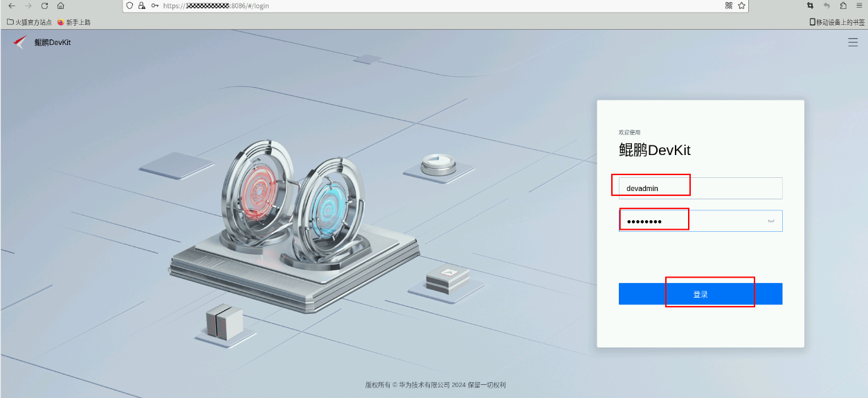This screenshot has width=868, height=398.
Task: Click the screenshot crop toolbar icon
Action: click(x=811, y=6)
